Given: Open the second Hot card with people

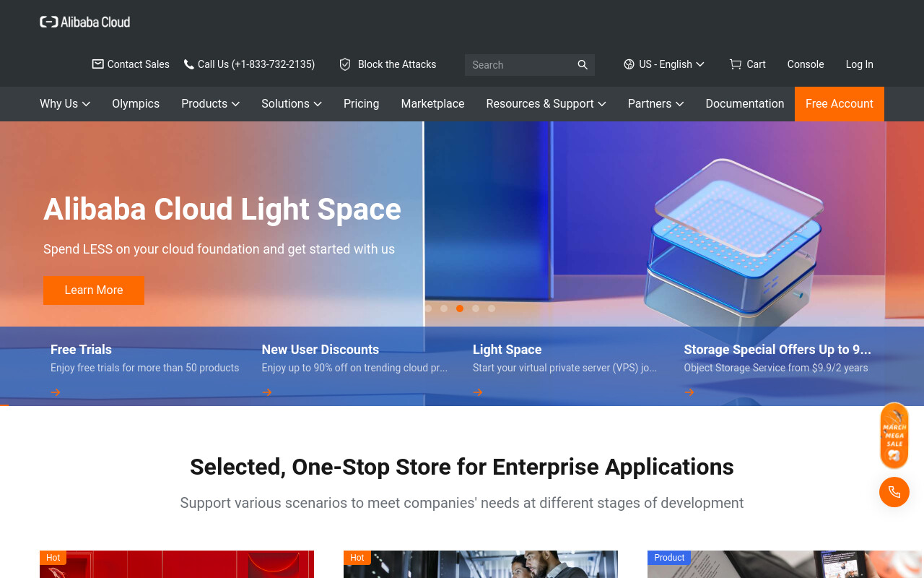Looking at the screenshot, I should [481, 564].
